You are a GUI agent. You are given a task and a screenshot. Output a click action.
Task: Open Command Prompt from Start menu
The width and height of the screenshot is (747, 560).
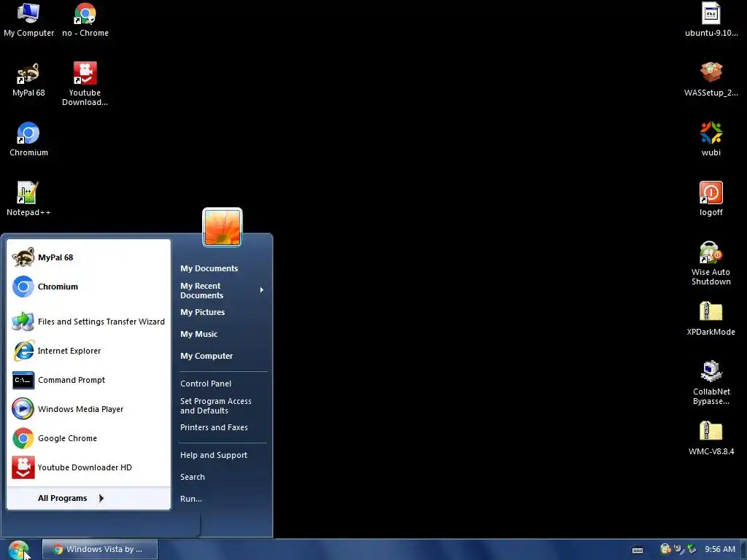tap(88, 380)
